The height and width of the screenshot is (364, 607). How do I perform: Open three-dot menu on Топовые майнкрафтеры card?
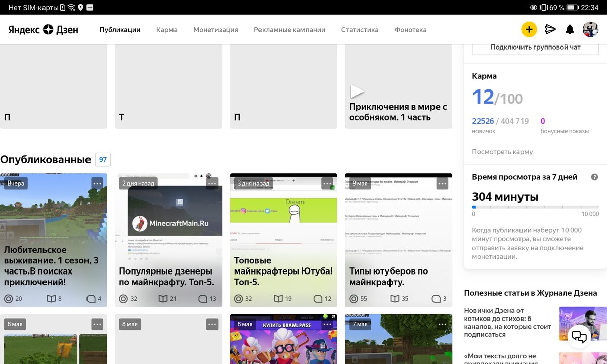point(327,183)
